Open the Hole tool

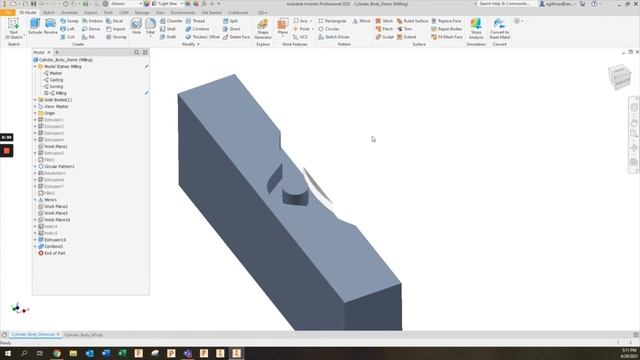pyautogui.click(x=136, y=26)
